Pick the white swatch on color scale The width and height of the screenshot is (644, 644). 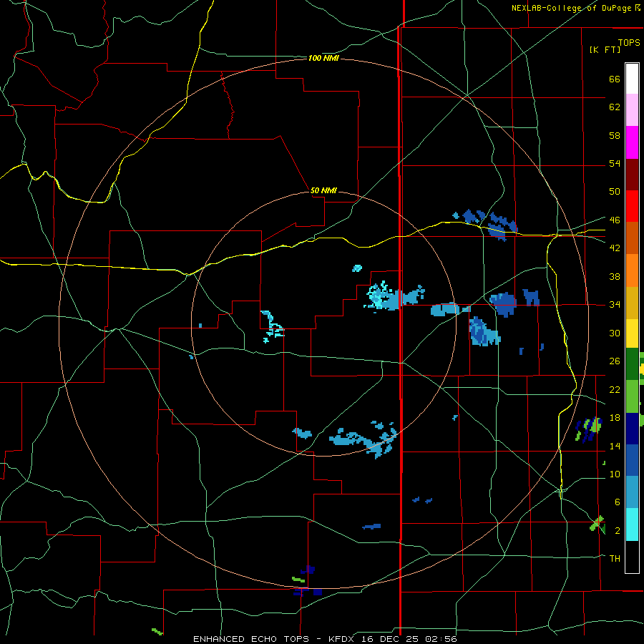(x=632, y=79)
